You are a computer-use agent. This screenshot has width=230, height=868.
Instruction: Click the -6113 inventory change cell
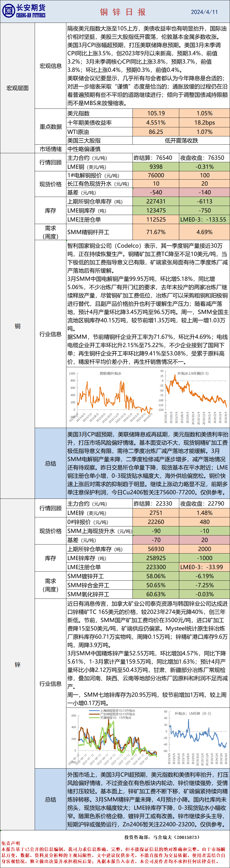point(204,201)
